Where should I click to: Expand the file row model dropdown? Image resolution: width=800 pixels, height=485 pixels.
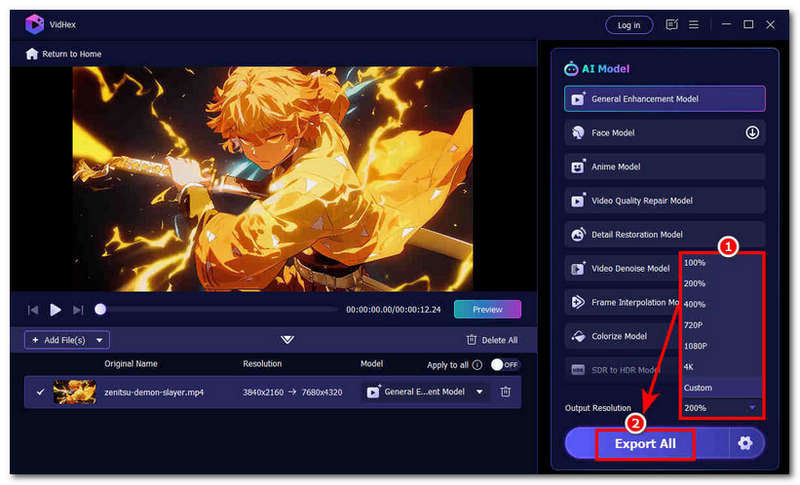click(x=480, y=392)
